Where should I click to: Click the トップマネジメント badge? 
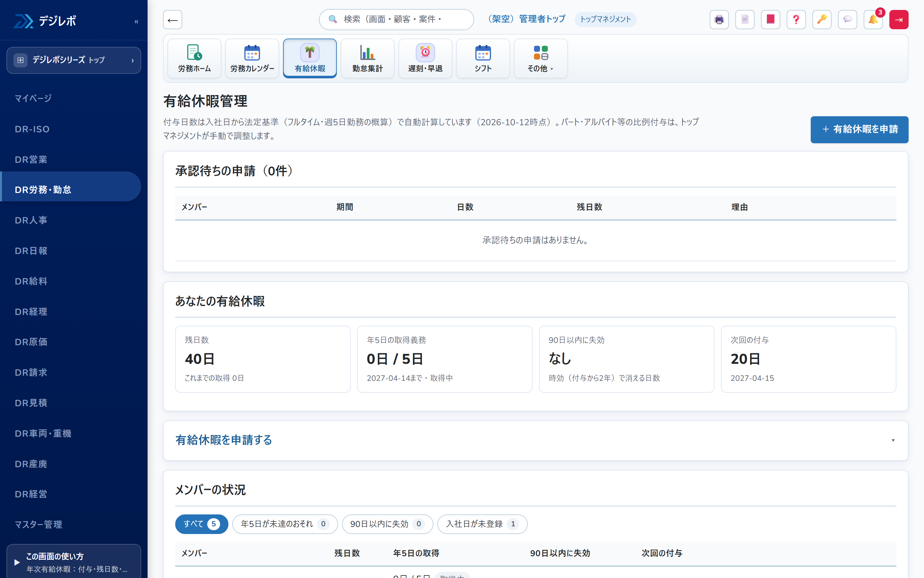(x=605, y=19)
